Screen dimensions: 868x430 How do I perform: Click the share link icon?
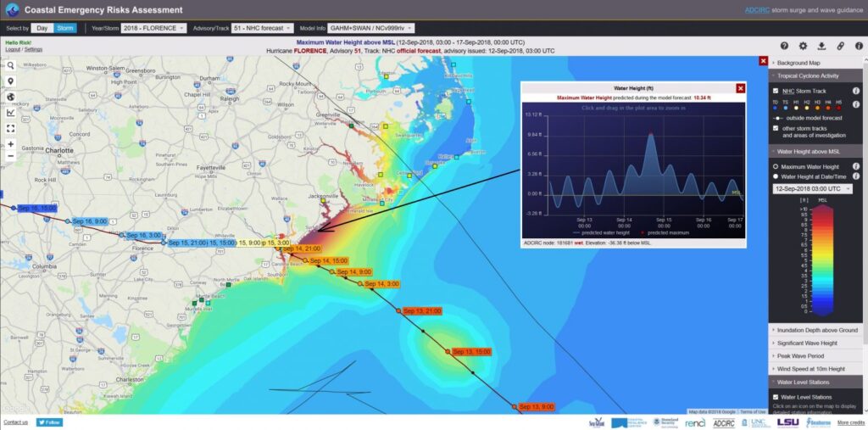click(x=840, y=46)
